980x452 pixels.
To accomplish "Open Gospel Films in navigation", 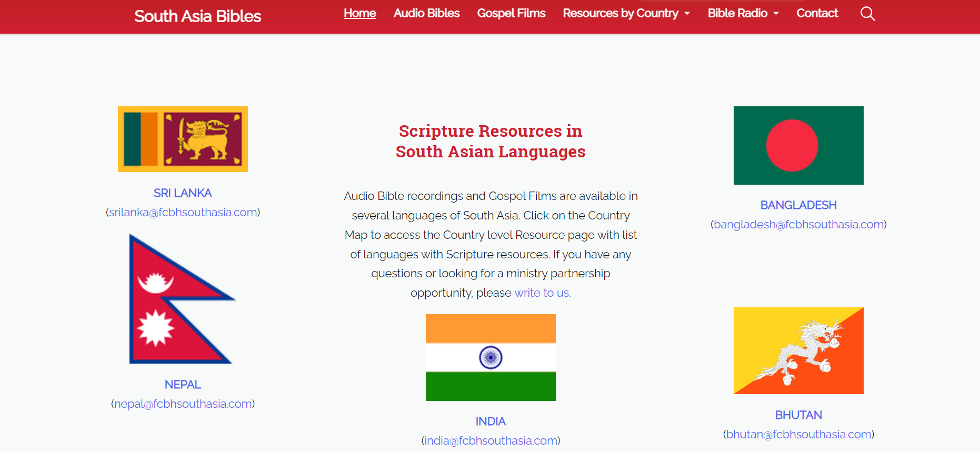I will [x=511, y=13].
